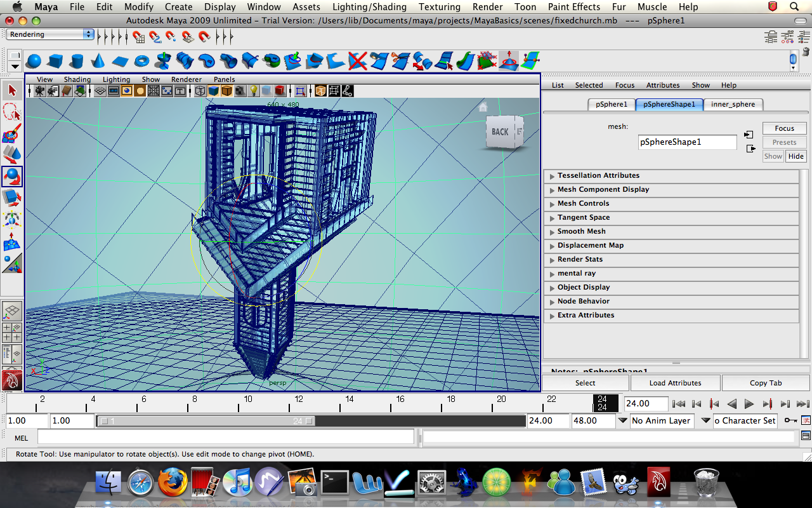Switch to the pSphere1 tab
The width and height of the screenshot is (812, 508).
pyautogui.click(x=612, y=105)
